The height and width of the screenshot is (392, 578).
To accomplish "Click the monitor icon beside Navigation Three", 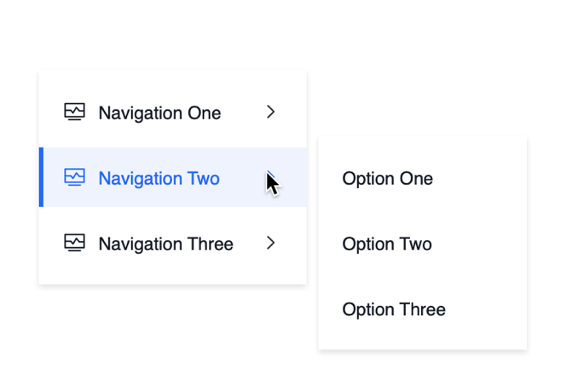I will pyautogui.click(x=75, y=244).
